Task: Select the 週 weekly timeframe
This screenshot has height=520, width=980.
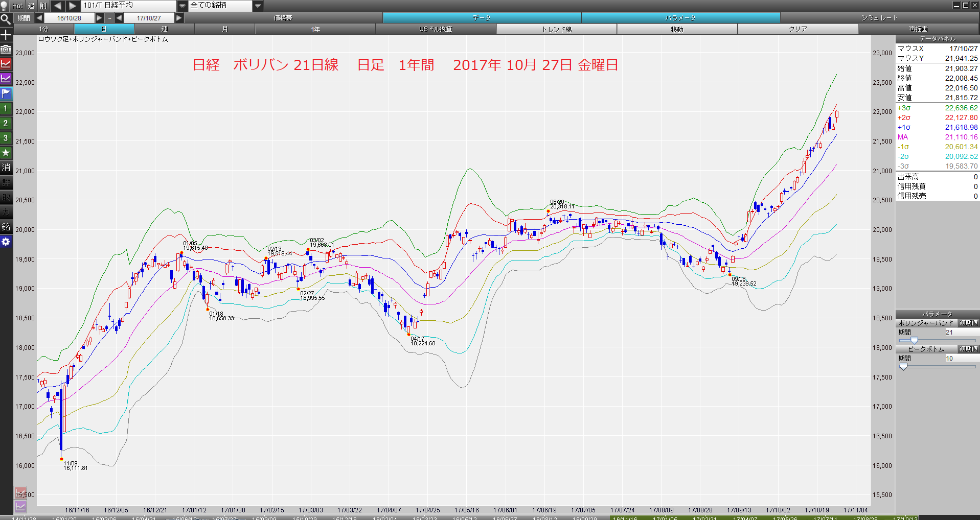Action: [x=164, y=29]
